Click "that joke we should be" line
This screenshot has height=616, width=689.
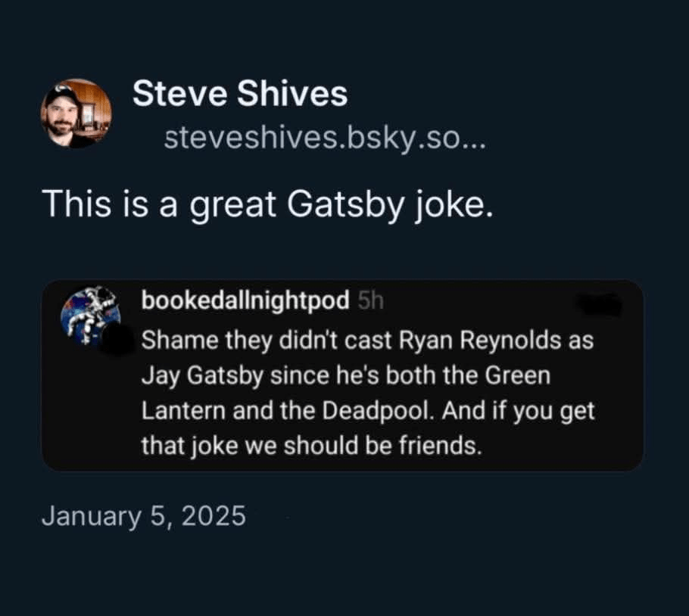(x=265, y=446)
